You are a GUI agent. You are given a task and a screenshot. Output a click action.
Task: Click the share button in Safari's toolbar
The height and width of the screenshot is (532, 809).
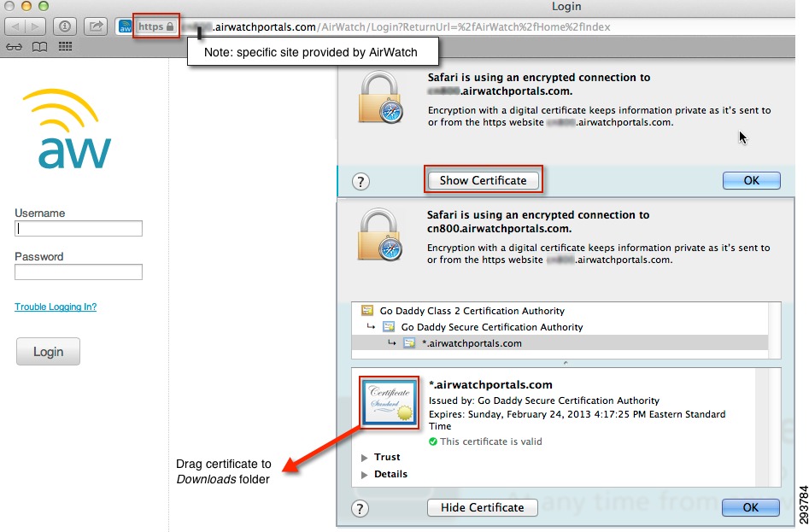click(96, 26)
